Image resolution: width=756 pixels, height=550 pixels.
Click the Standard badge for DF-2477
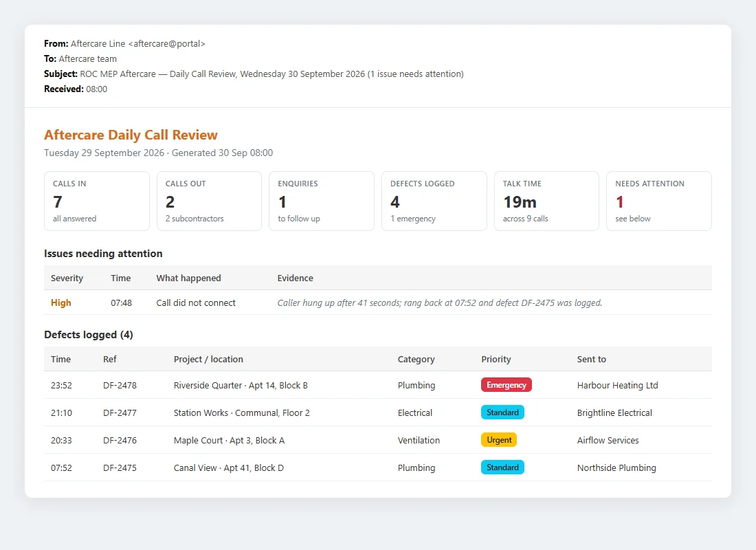[x=502, y=412]
